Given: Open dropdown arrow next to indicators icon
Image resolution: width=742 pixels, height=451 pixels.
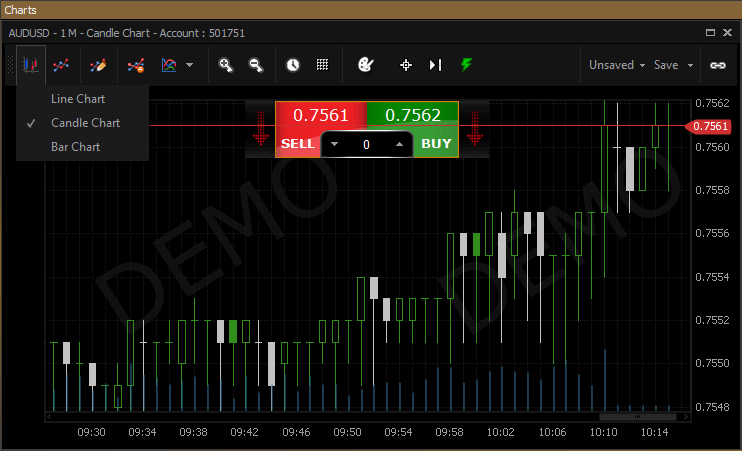Looking at the screenshot, I should pyautogui.click(x=189, y=65).
